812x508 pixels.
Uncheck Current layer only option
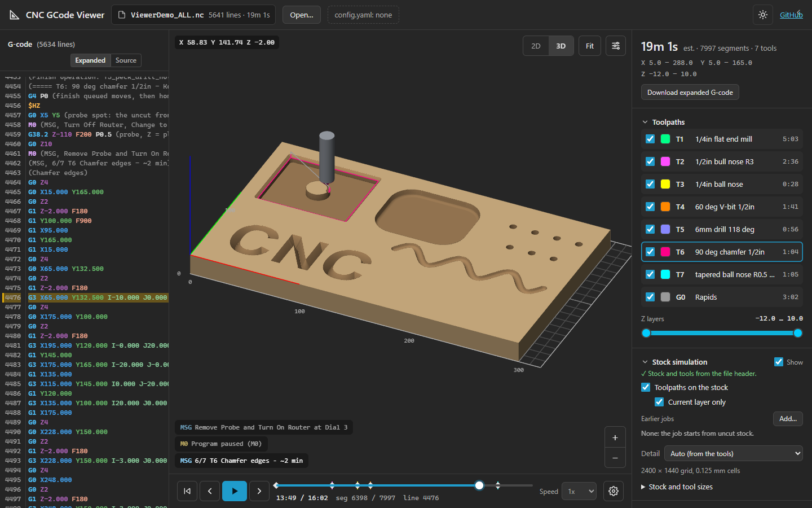coord(659,402)
